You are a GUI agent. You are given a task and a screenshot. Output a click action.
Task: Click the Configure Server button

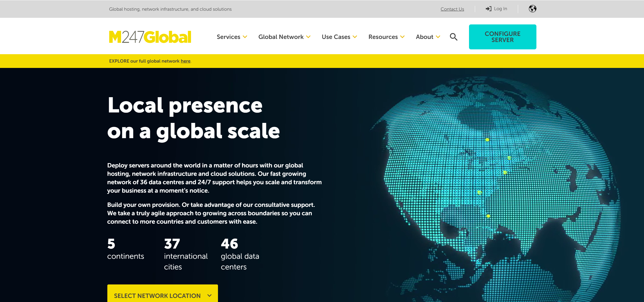click(x=503, y=37)
